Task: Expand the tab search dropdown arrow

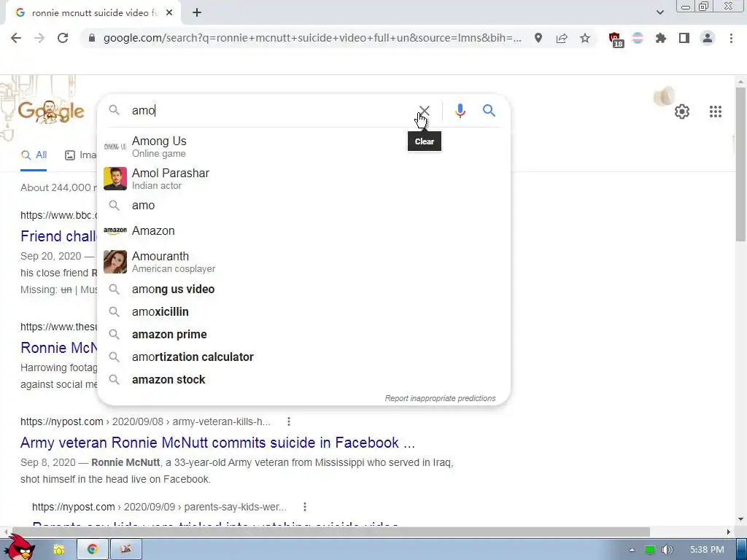Action: pos(659,12)
